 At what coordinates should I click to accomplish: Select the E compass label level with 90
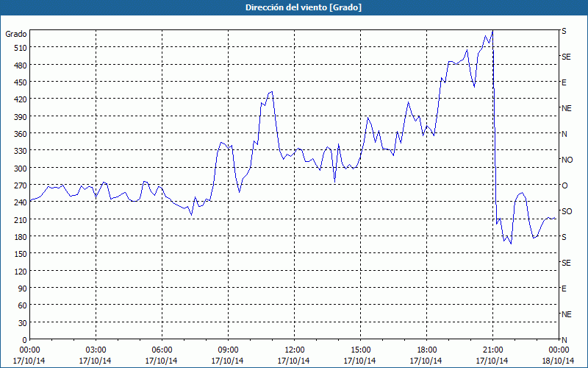564,289
